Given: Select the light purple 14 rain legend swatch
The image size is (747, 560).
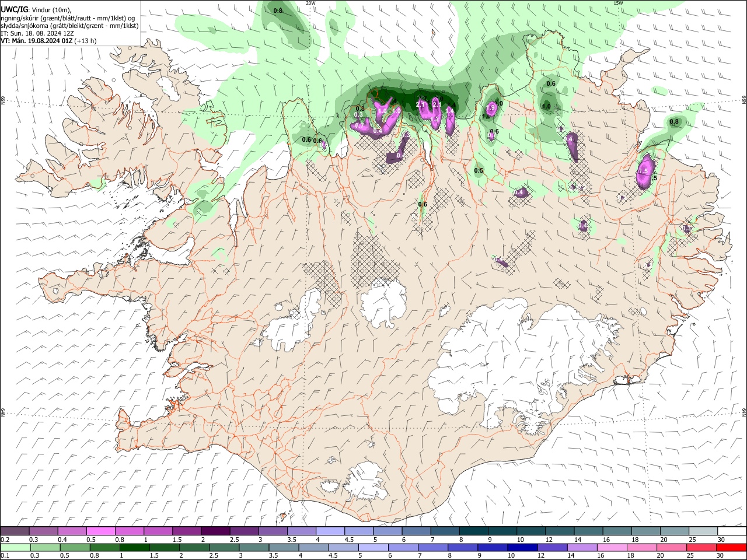Looking at the screenshot, I should [582, 547].
